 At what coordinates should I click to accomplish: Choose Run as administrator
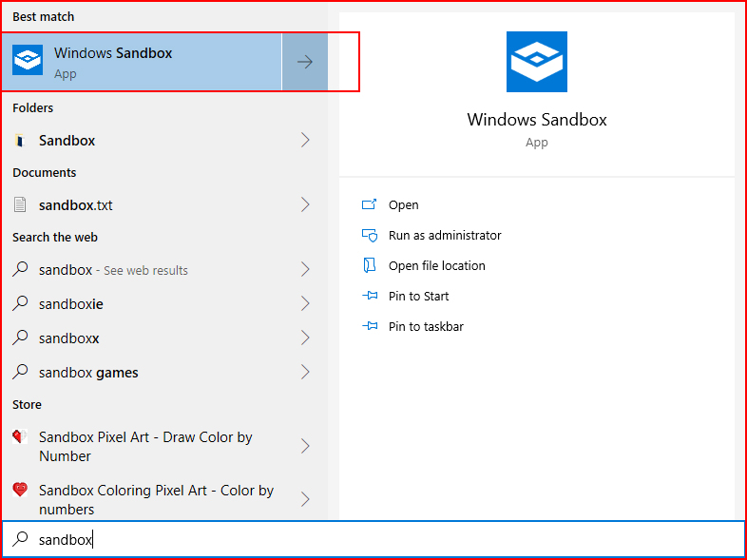coord(445,235)
